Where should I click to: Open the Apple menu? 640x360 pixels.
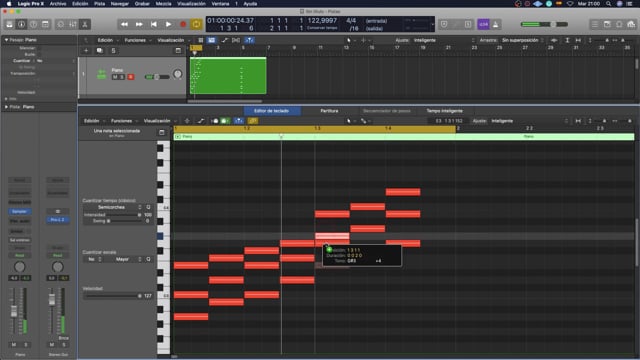tap(9, 4)
